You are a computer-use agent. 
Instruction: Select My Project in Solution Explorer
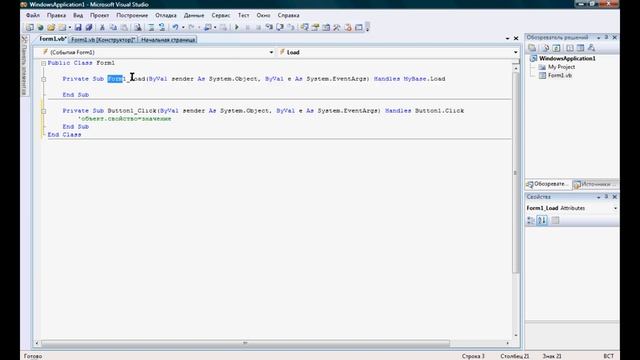561,67
